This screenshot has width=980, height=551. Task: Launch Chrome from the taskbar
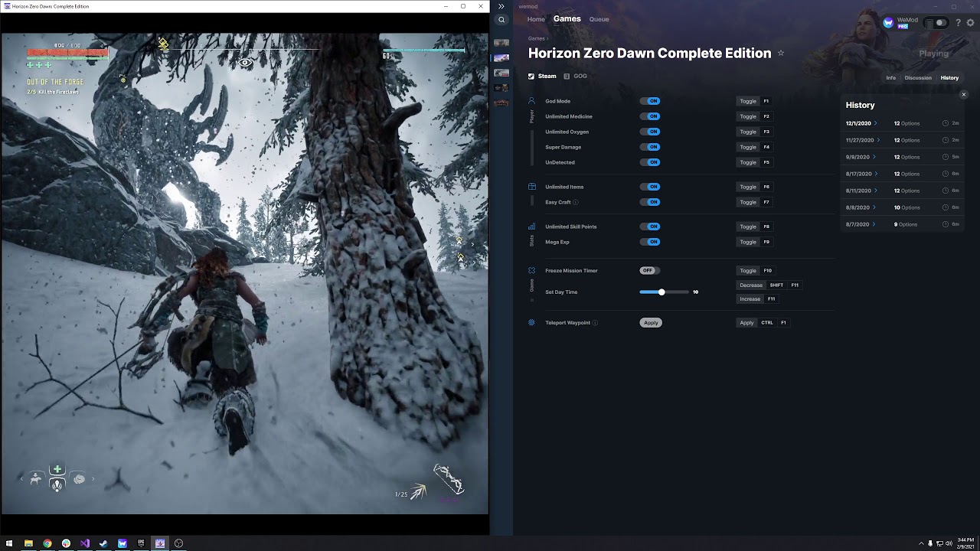47,543
